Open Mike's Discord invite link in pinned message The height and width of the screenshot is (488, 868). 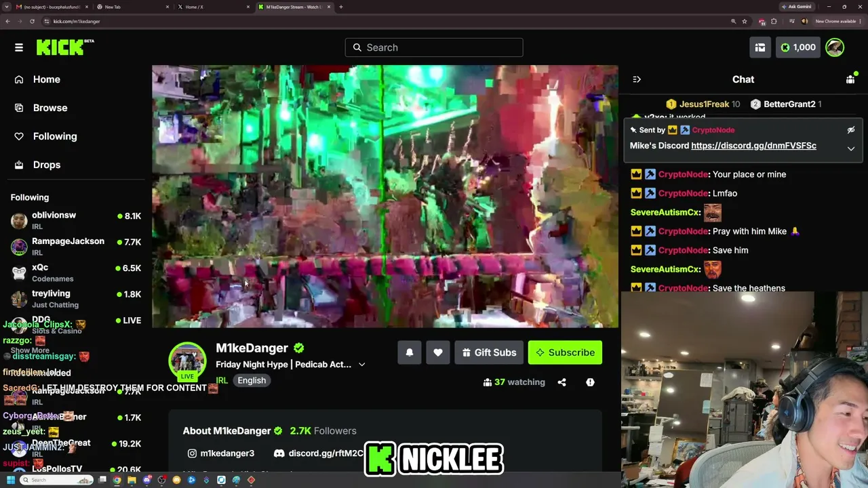pyautogui.click(x=753, y=146)
